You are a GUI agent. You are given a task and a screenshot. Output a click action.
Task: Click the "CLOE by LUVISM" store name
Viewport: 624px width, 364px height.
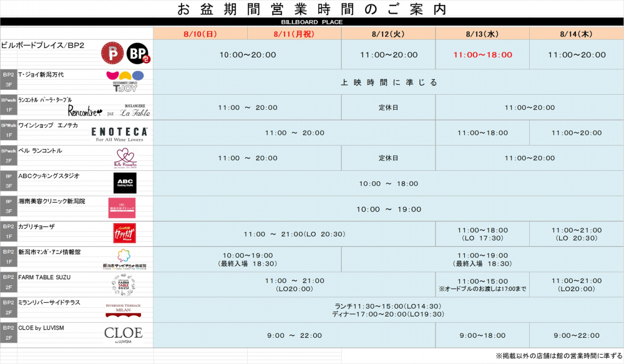[x=41, y=328]
